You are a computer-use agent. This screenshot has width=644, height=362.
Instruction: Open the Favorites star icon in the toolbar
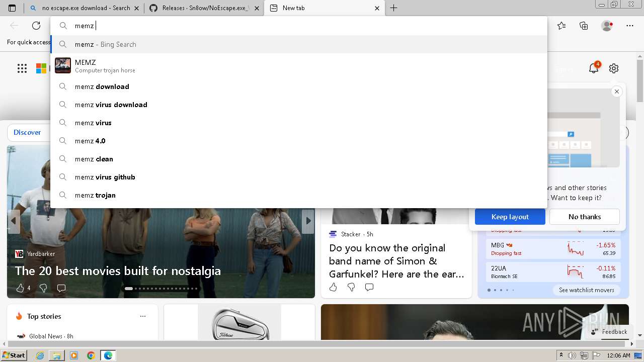pos(561,26)
